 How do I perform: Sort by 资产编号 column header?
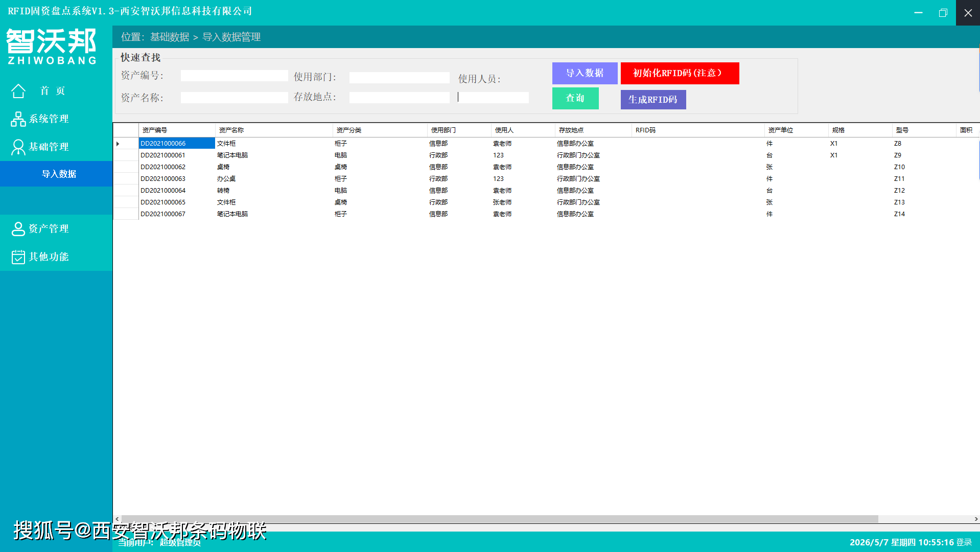[x=177, y=130]
